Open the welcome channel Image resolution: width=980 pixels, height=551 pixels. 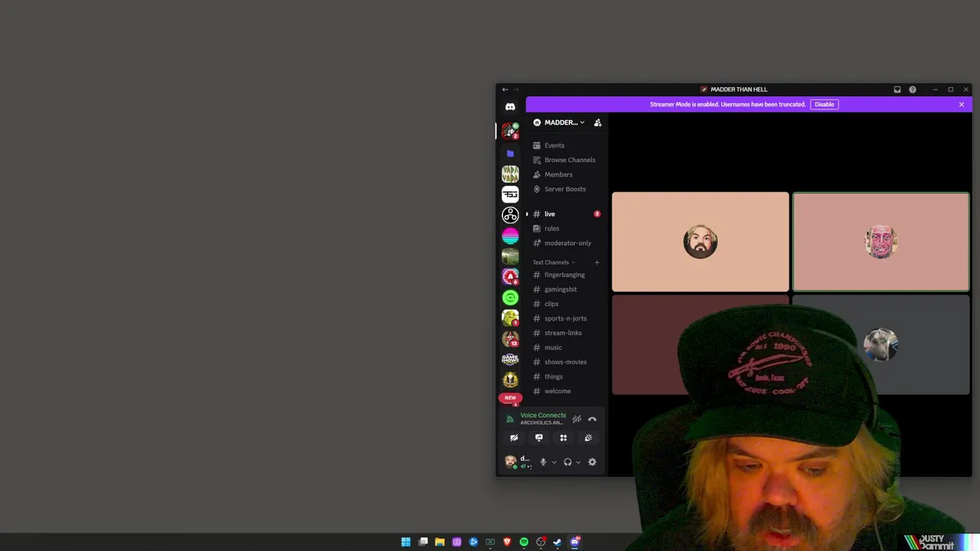pos(567,391)
